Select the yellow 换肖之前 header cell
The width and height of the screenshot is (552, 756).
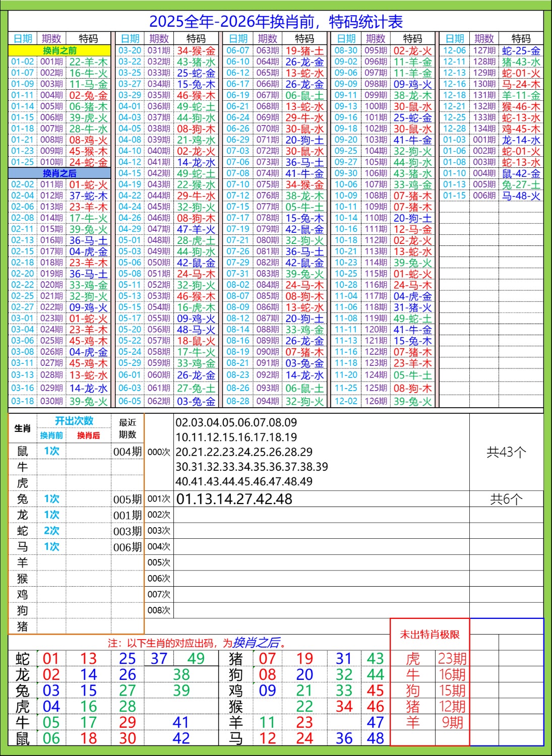click(x=59, y=50)
